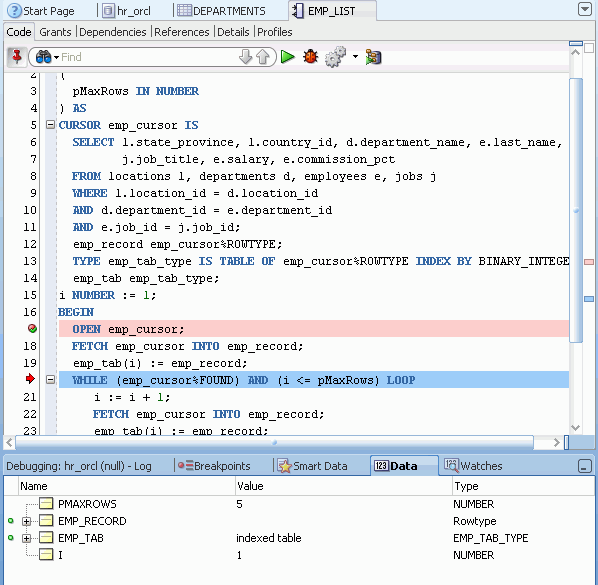Compile with the gears icon
Screen dimensions: 598x585
tap(335, 57)
